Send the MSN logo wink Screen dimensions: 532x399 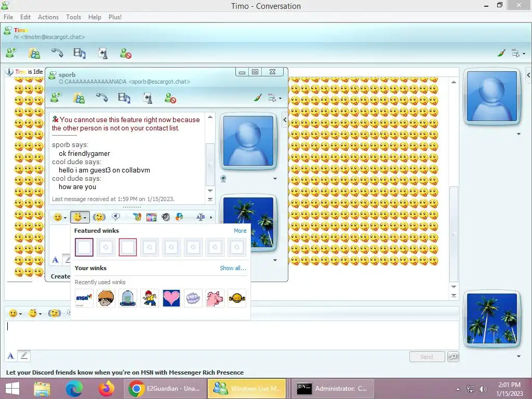84,298
